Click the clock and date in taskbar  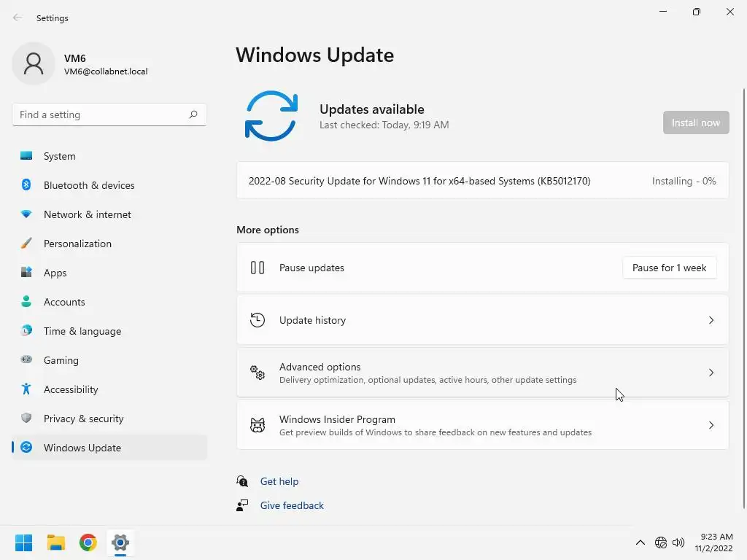click(713, 542)
